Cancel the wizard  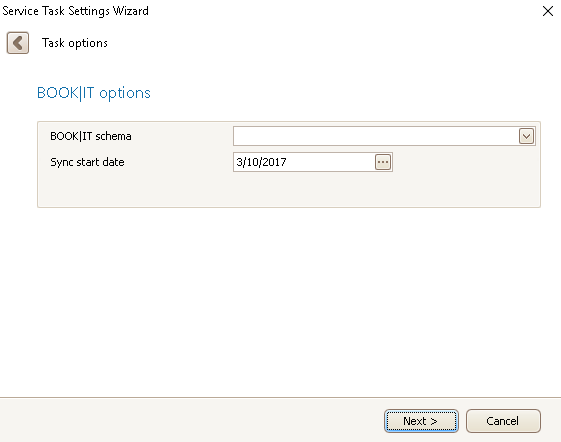tap(503, 421)
